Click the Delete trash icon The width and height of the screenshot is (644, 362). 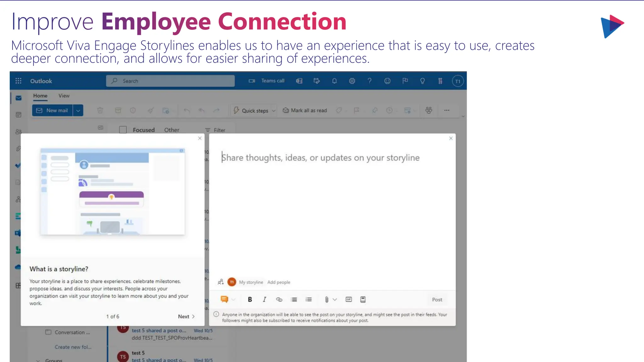click(x=100, y=110)
